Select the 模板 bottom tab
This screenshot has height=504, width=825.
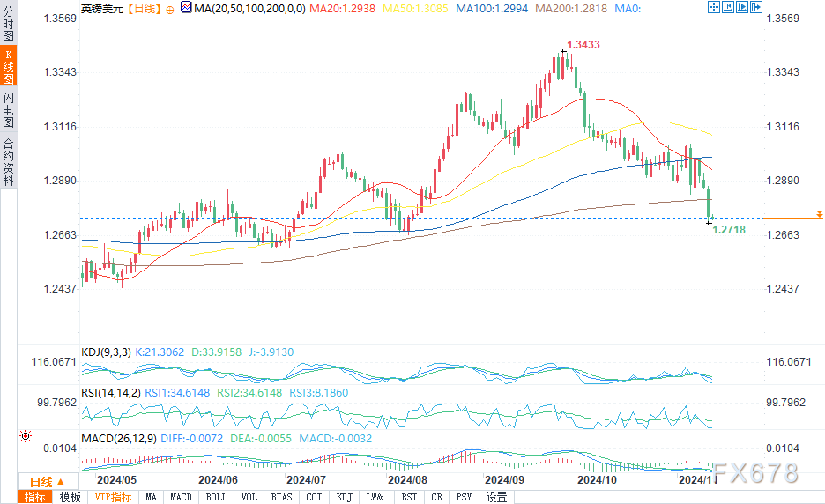coord(70,497)
